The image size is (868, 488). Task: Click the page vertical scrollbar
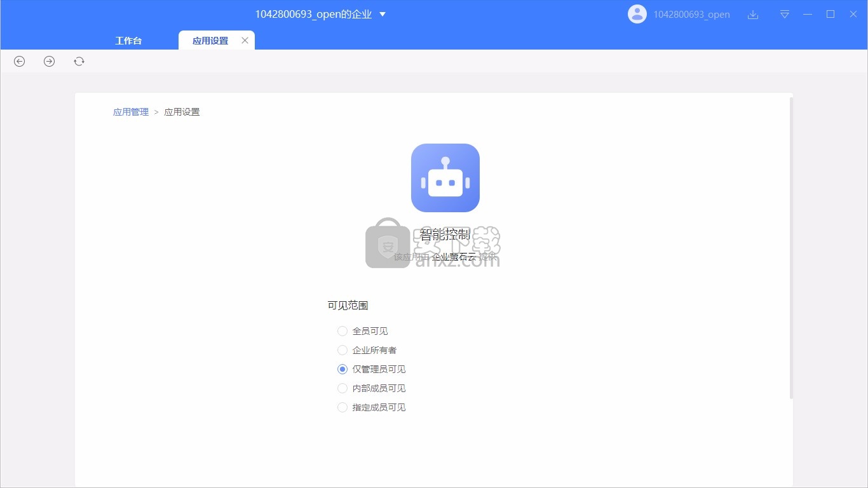(x=791, y=248)
